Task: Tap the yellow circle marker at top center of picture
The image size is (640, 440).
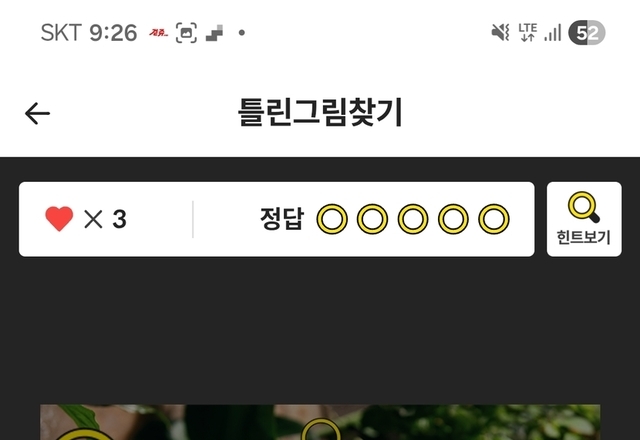Action: (321, 430)
